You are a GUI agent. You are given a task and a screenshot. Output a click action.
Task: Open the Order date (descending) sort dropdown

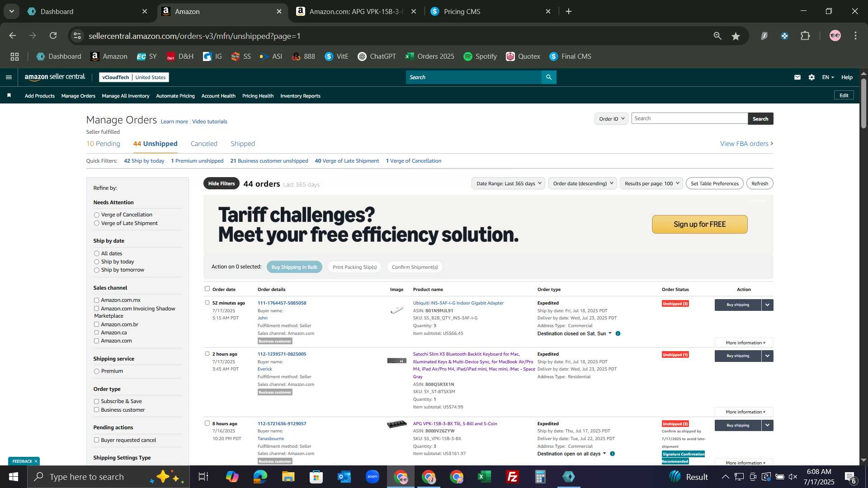coord(583,183)
